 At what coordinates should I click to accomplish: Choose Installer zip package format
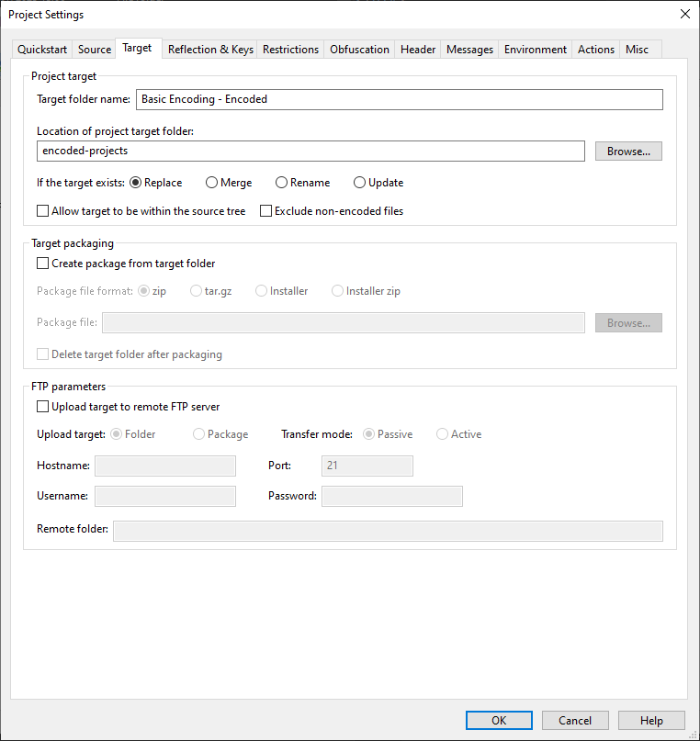366,291
